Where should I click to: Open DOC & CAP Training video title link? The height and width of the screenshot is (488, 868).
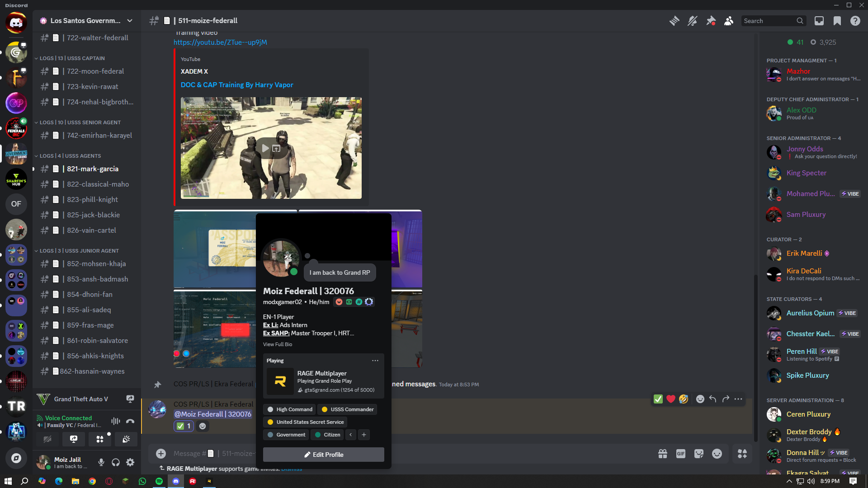237,85
